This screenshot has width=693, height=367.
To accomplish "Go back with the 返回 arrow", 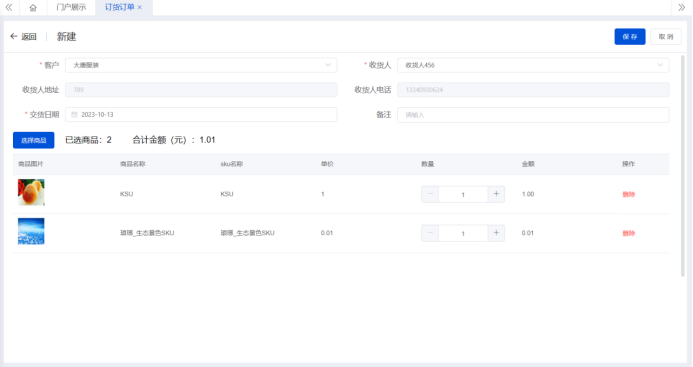I will (23, 37).
